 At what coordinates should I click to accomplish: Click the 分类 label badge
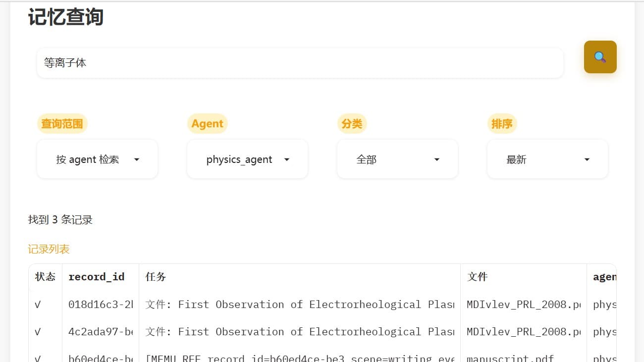click(352, 124)
